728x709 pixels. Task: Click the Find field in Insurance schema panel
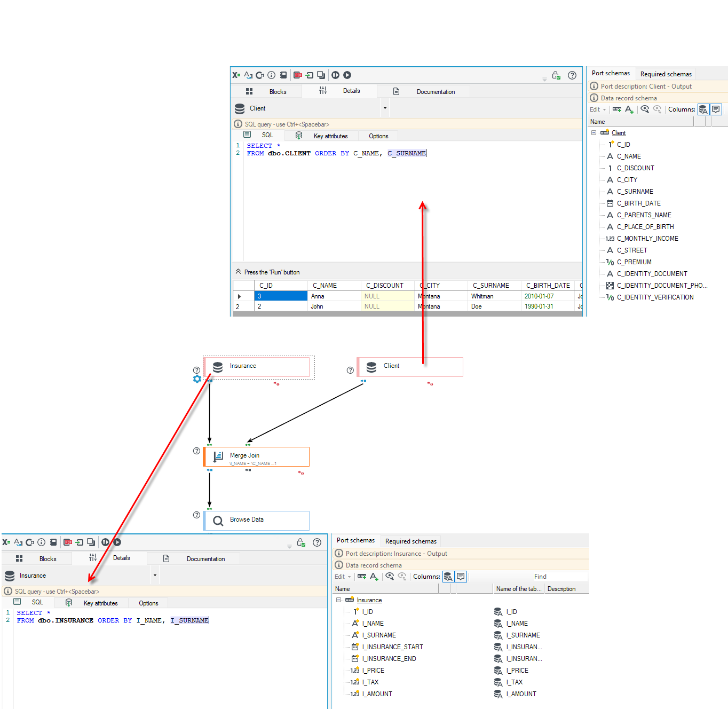point(539,577)
